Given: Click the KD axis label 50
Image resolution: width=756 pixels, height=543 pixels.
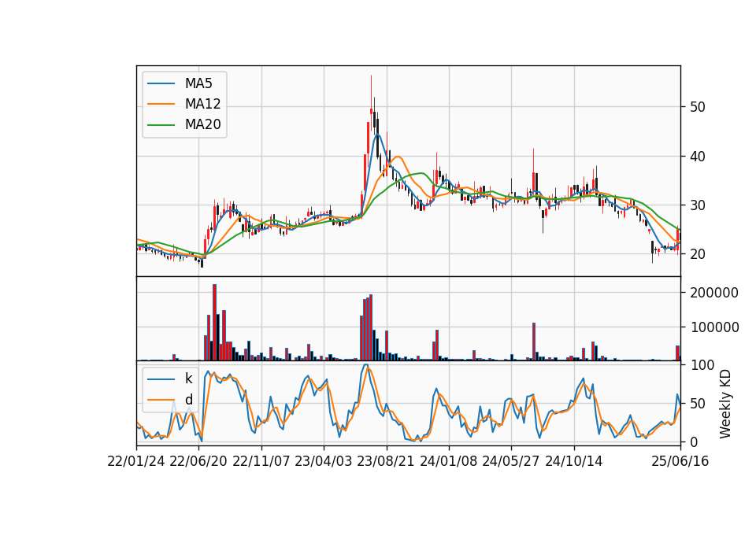Looking at the screenshot, I should click(x=698, y=404).
